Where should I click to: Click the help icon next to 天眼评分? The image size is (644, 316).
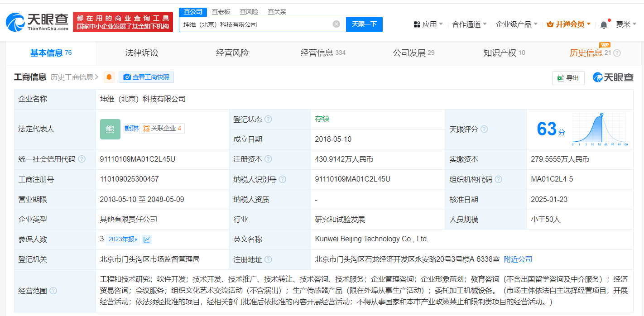tap(484, 129)
